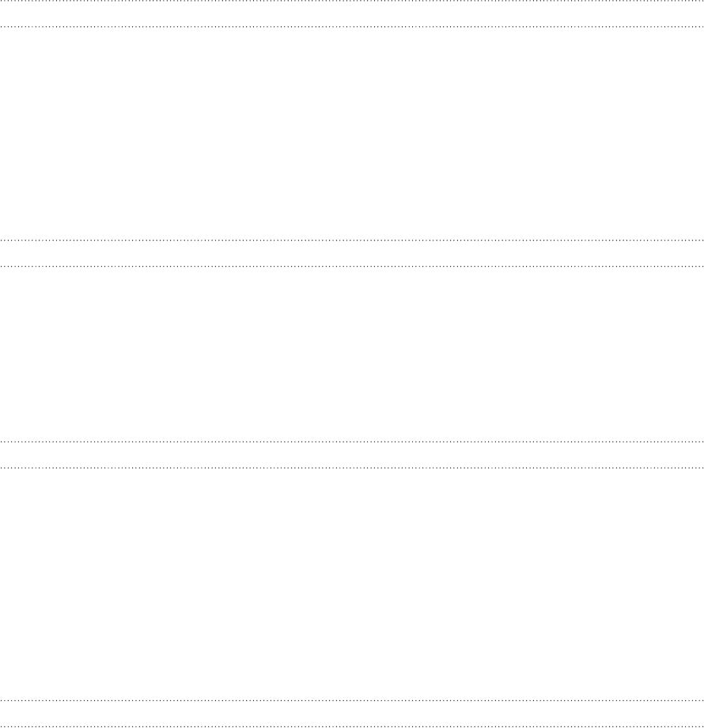This screenshot has width=704, height=728.
Task: Click the narrow gap between top two dotted lines
Action: (x=352, y=14)
